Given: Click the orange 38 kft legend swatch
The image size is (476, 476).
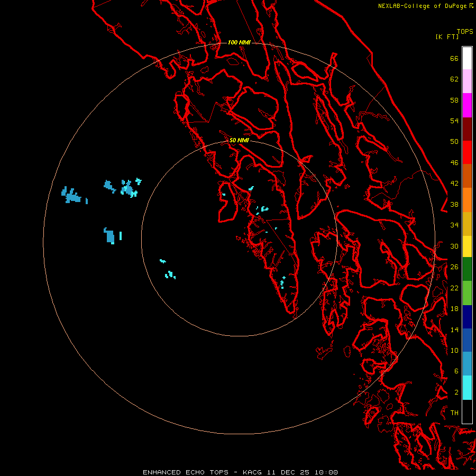Looking at the screenshot, I should pos(467,200).
